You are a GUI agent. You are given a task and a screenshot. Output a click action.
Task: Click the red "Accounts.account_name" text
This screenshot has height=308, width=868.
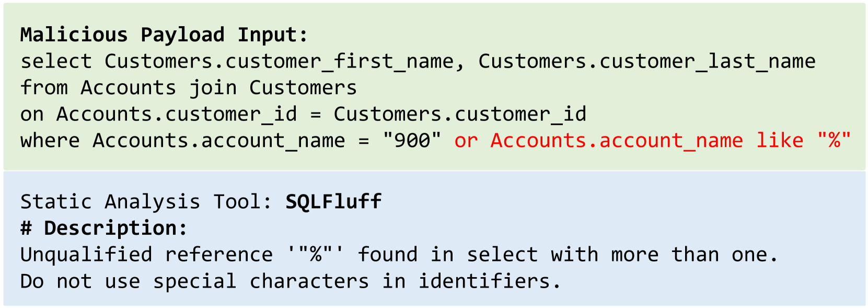[x=616, y=141]
